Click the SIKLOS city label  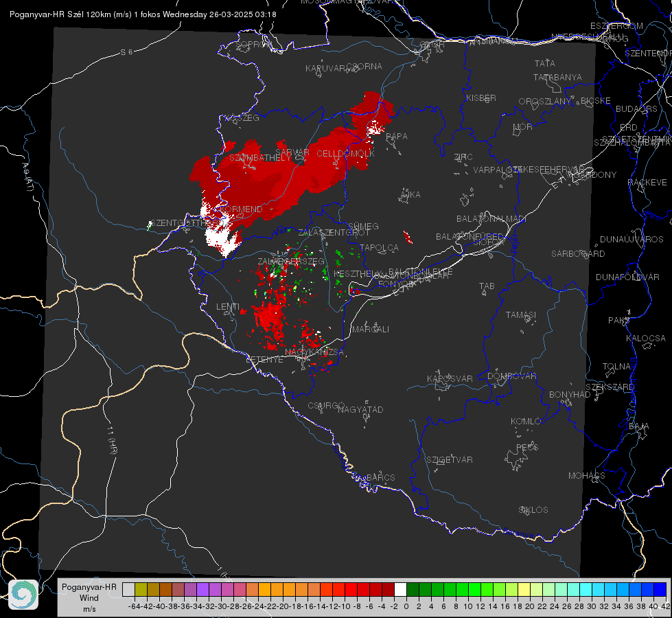coord(533,510)
